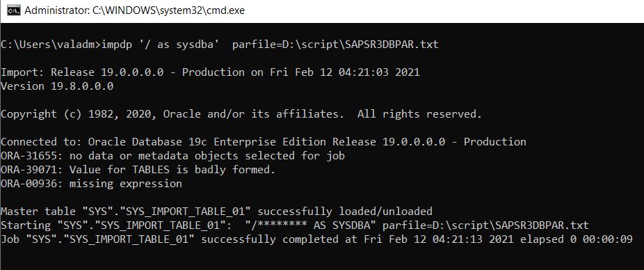Screen dimensions: 644x270
Task: Click the Administrator cmd.exe window title text
Action: pyautogui.click(x=134, y=10)
